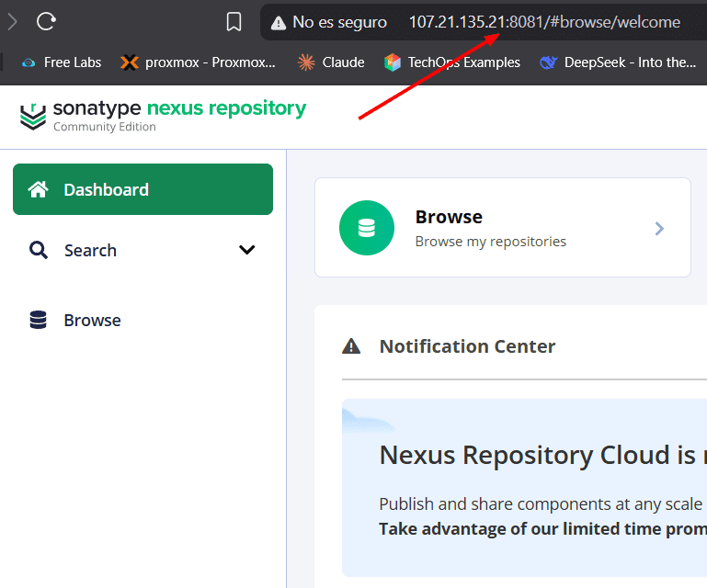Open the Free Labs bookmark
Image resolution: width=707 pixels, height=588 pixels.
click(62, 62)
